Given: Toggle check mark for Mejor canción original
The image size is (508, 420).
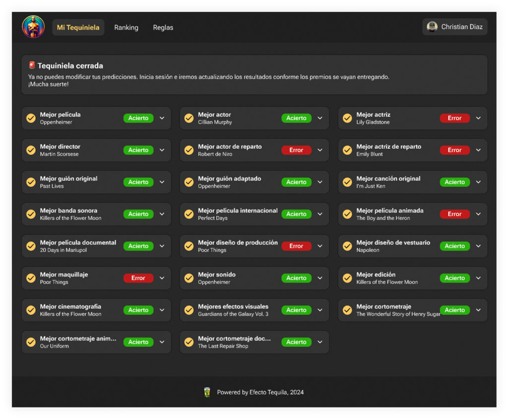Looking at the screenshot, I should point(347,182).
